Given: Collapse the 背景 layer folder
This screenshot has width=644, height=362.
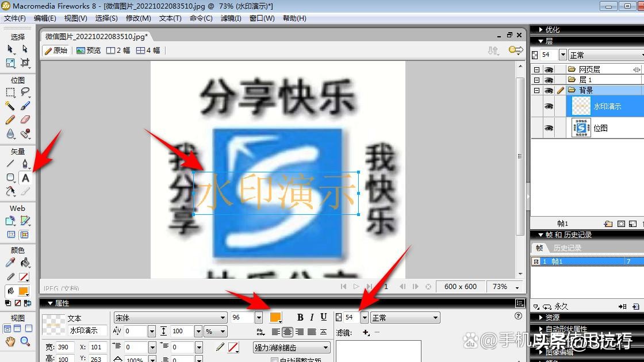Looking at the screenshot, I should pos(536,90).
